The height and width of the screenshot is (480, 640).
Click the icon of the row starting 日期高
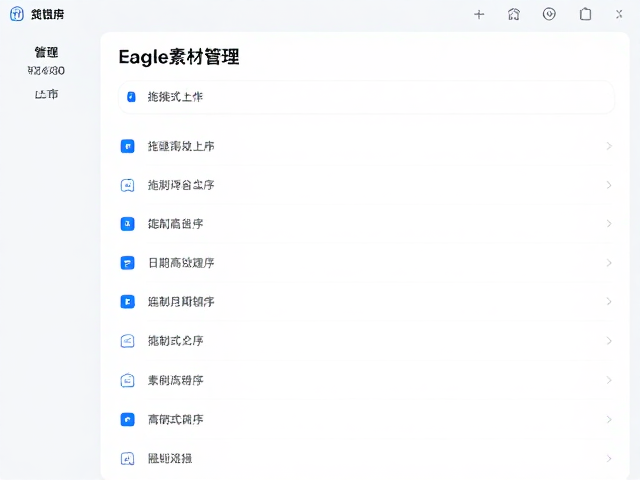127,263
